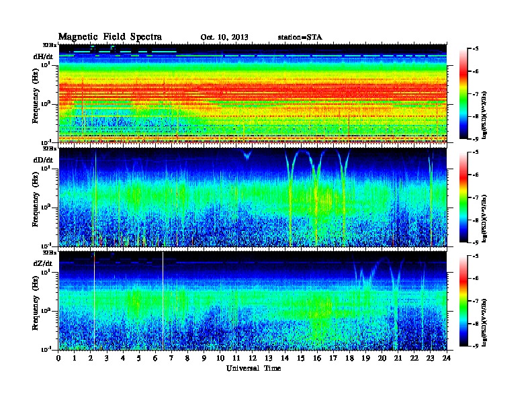
Task: Click the 32Hz label of the dH/dt panel
Action: click(50, 45)
